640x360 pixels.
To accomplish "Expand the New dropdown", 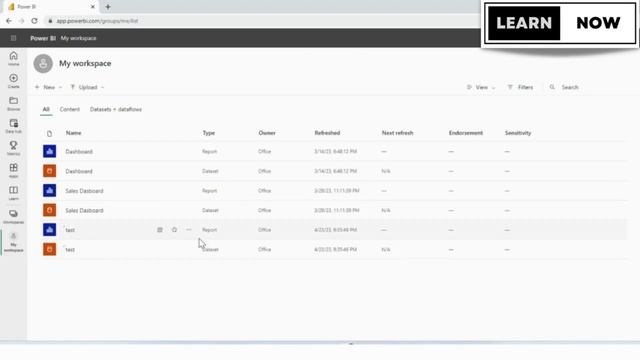I will point(49,87).
